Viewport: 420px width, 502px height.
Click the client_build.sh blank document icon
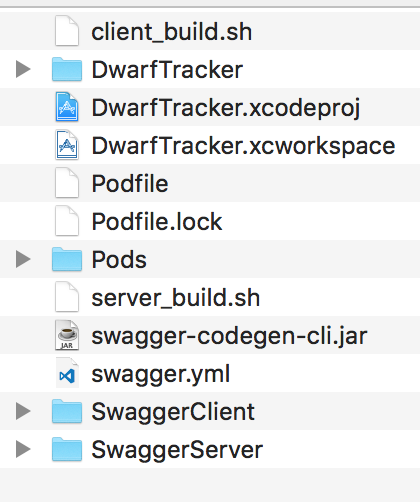click(x=67, y=31)
